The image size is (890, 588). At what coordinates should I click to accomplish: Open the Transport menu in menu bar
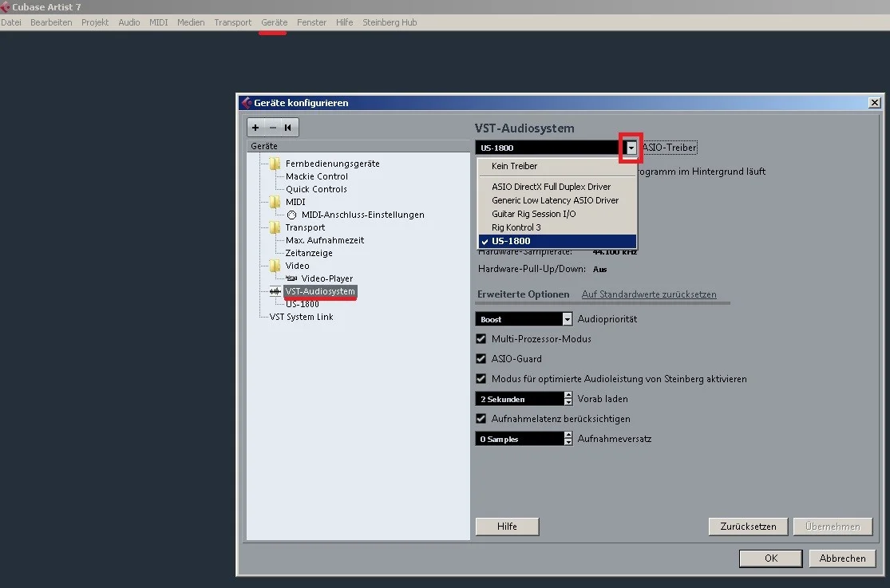point(232,22)
